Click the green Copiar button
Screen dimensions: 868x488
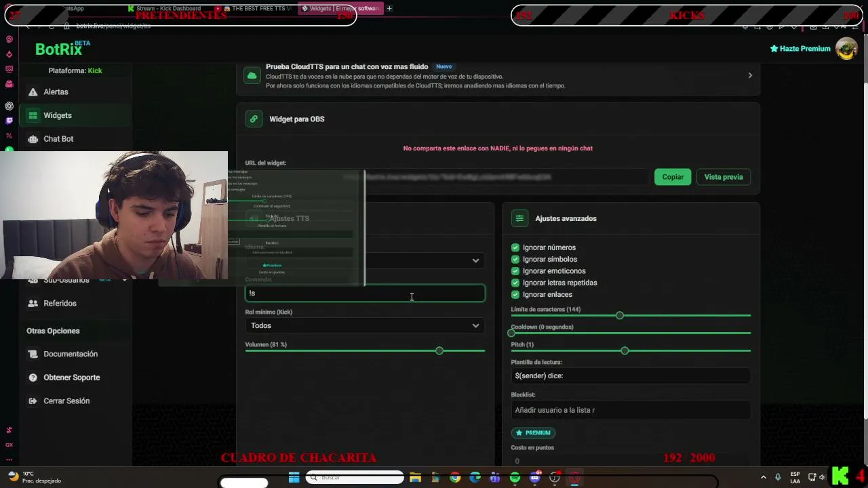[673, 177]
